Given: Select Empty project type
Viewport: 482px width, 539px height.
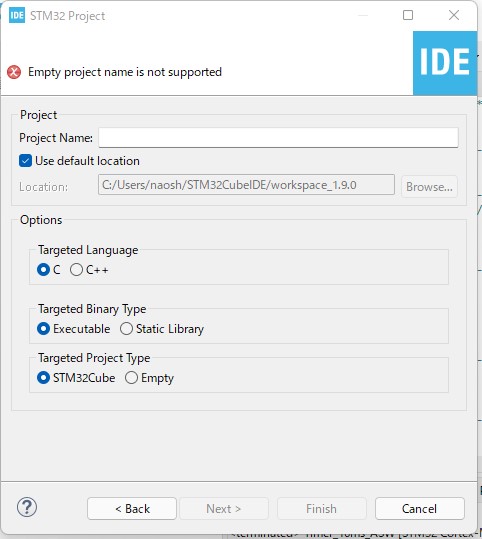Looking at the screenshot, I should pos(131,378).
